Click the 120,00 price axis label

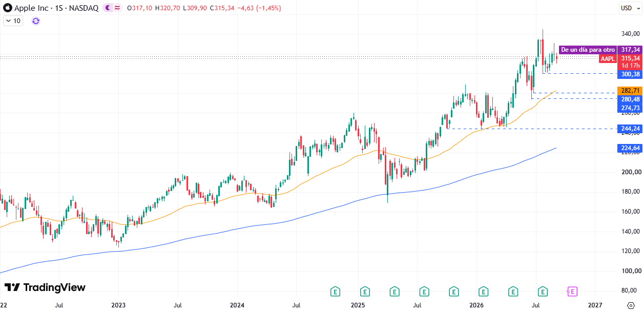[630, 251]
